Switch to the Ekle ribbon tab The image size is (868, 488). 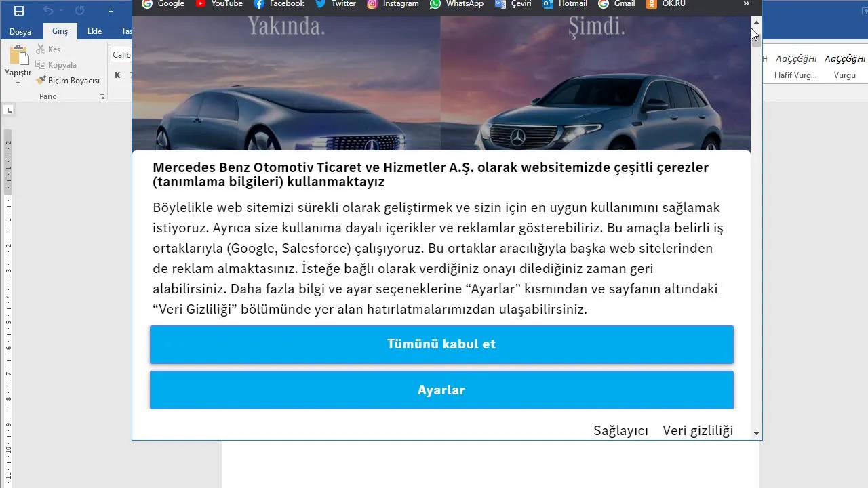tap(94, 31)
